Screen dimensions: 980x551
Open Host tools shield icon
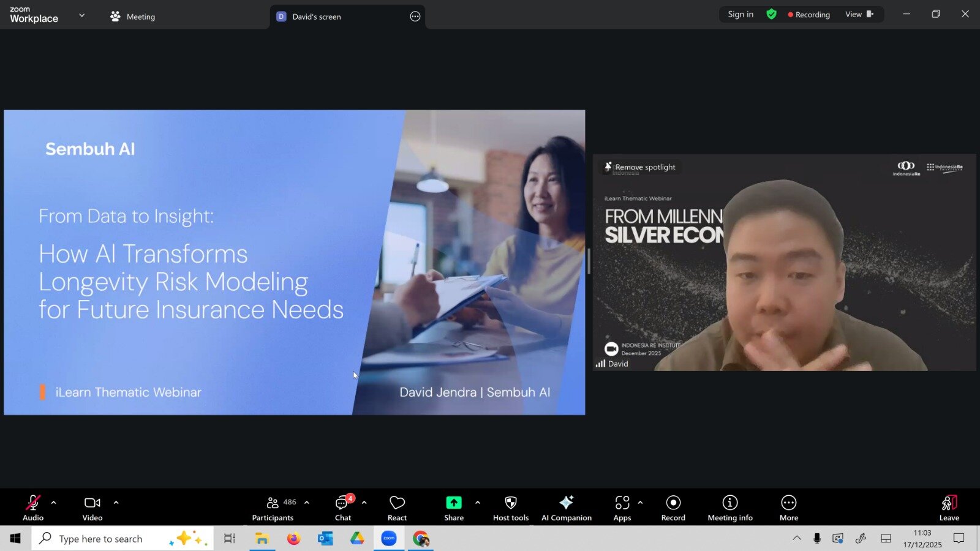pyautogui.click(x=510, y=508)
